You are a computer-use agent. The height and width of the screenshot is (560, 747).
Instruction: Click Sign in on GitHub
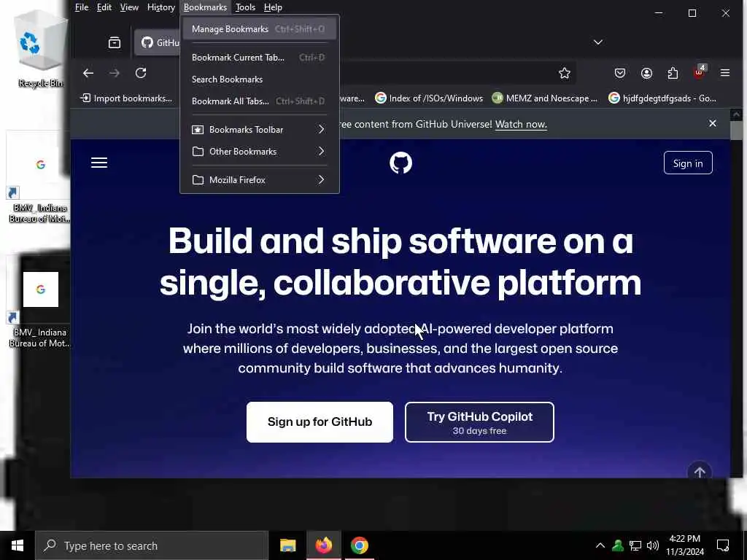coord(688,163)
